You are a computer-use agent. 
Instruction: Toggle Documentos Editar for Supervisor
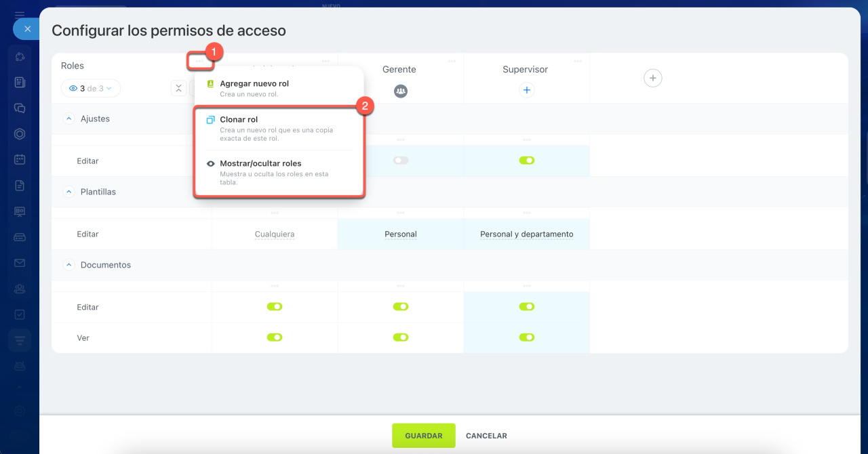527,307
